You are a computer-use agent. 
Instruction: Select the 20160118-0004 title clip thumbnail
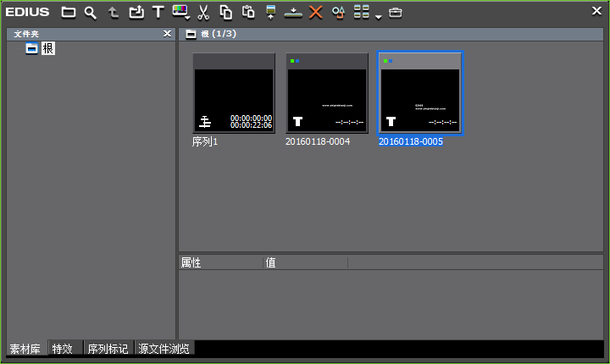point(327,93)
